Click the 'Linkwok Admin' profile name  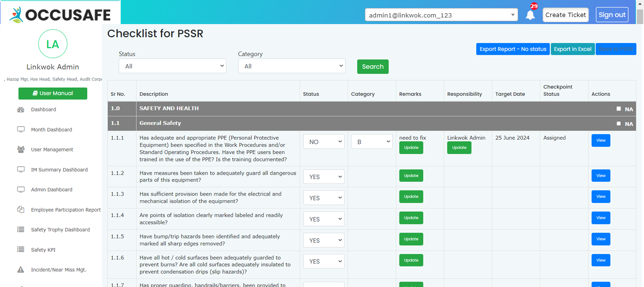point(53,67)
